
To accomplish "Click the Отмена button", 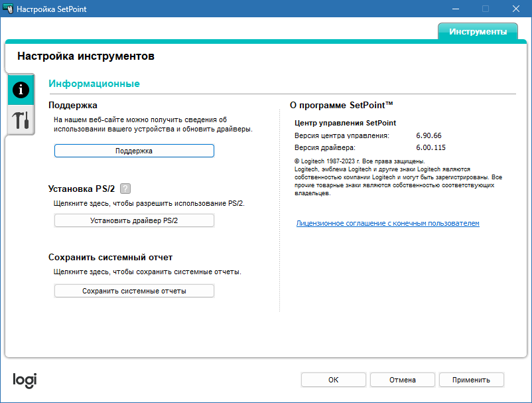I will tap(403, 380).
